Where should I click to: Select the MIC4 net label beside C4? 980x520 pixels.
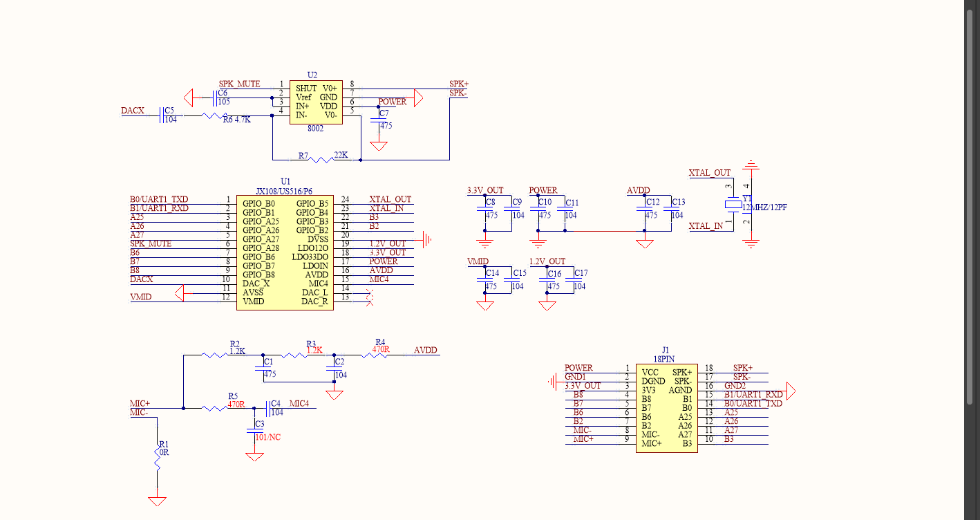299,403
